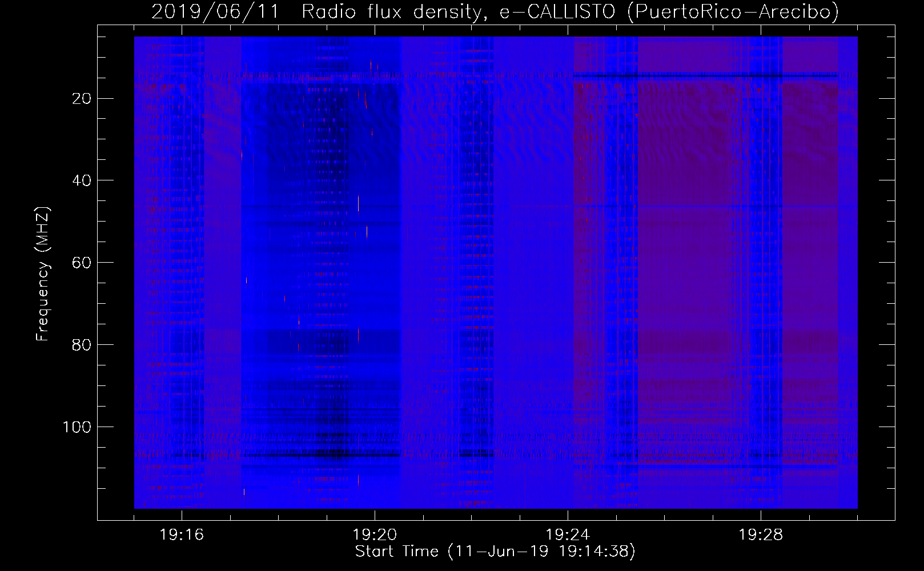924x571 pixels.
Task: Select the 19:16 time tick label
Action: click(182, 535)
